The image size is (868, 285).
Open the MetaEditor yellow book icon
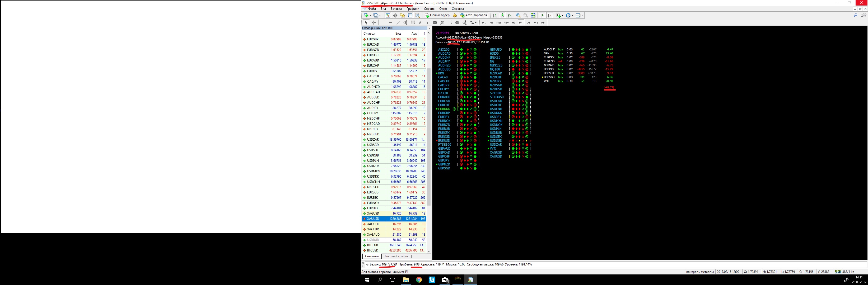(455, 16)
